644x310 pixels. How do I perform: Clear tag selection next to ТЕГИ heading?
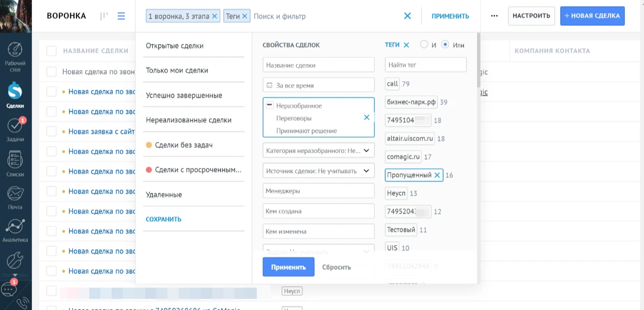406,45
